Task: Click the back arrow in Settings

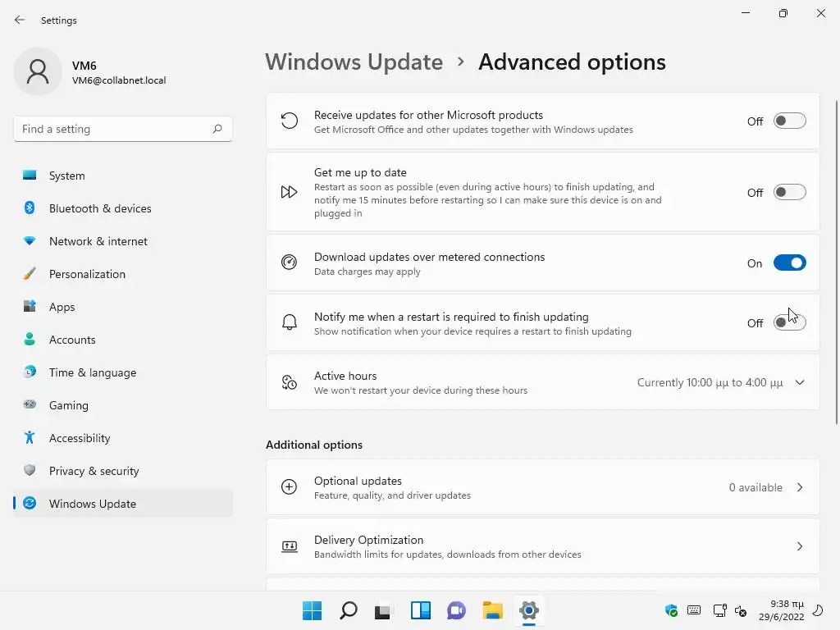Action: [20, 20]
